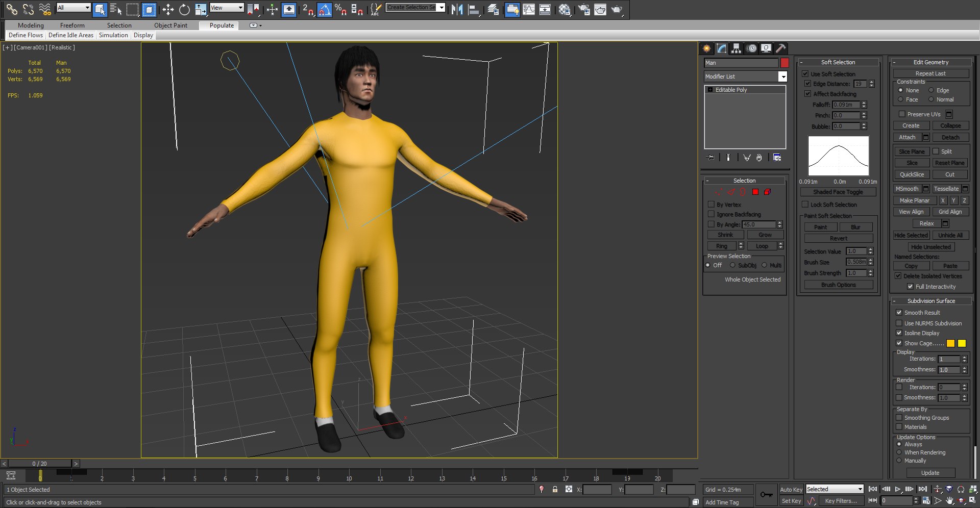Enable Ignore Backfacing checkbox

pyautogui.click(x=711, y=214)
